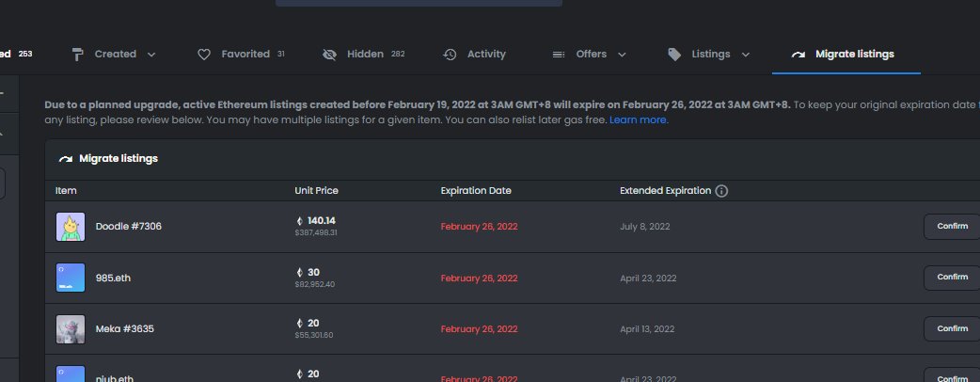Click the Unit Price column header
Image resolution: width=980 pixels, height=382 pixels.
point(316,191)
